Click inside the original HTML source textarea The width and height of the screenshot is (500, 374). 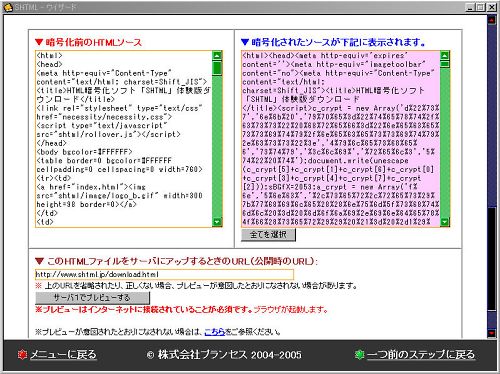coord(124,139)
